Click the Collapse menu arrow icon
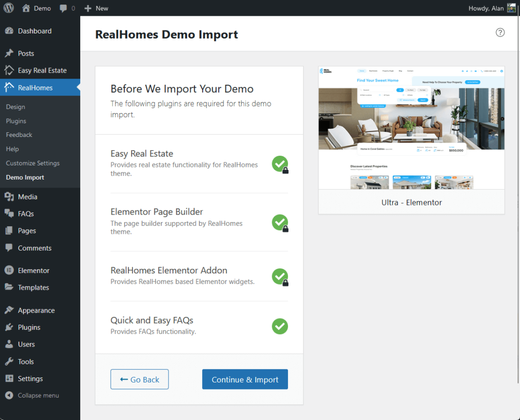The height and width of the screenshot is (420, 520). coord(9,395)
